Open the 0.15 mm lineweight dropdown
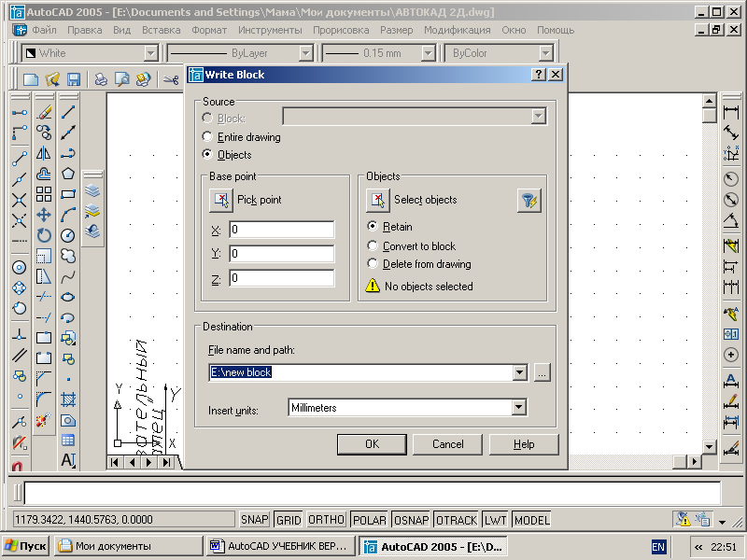Viewport: 747px width, 560px height. click(x=429, y=53)
